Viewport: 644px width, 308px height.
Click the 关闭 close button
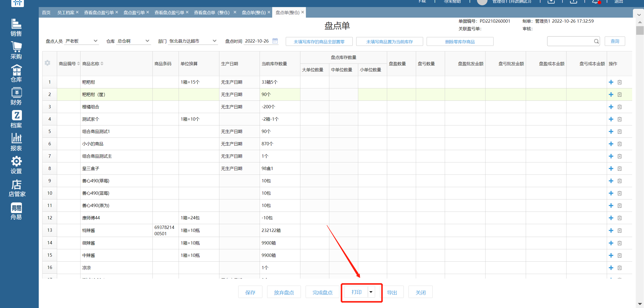(x=420, y=292)
